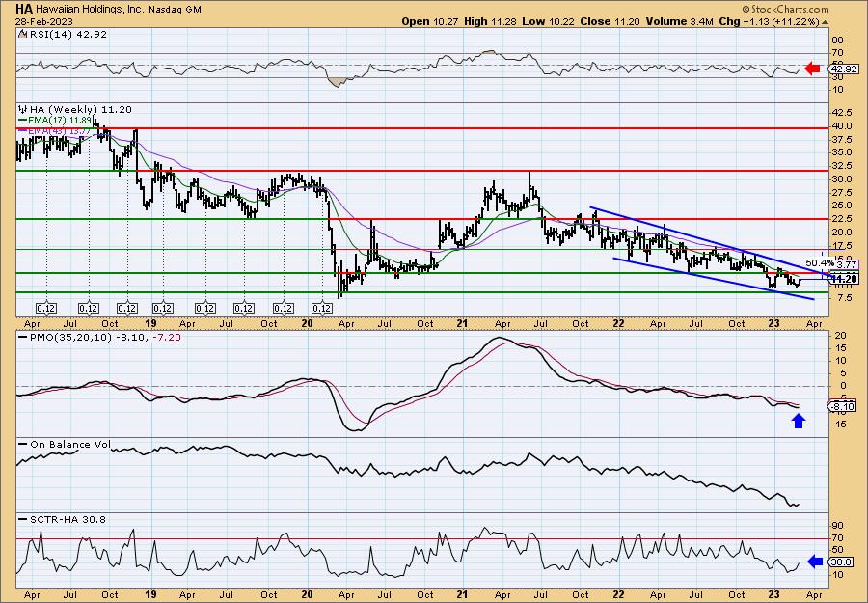
Task: Click the 70 label on SCTR axis
Action: pos(837,537)
